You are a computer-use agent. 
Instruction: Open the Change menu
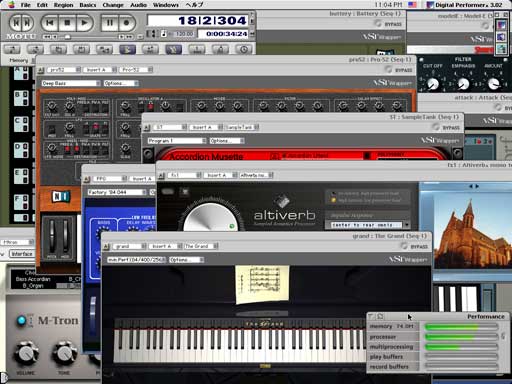(113, 5)
